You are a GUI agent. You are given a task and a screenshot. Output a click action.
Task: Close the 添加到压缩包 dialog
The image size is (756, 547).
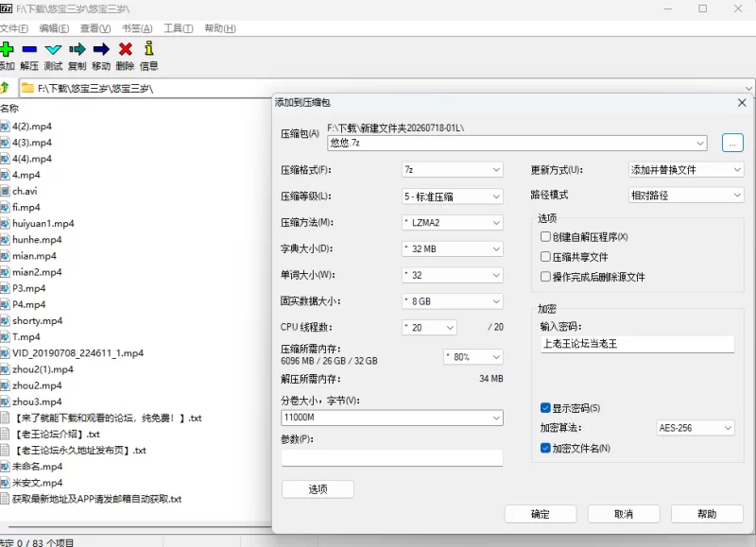click(x=742, y=103)
